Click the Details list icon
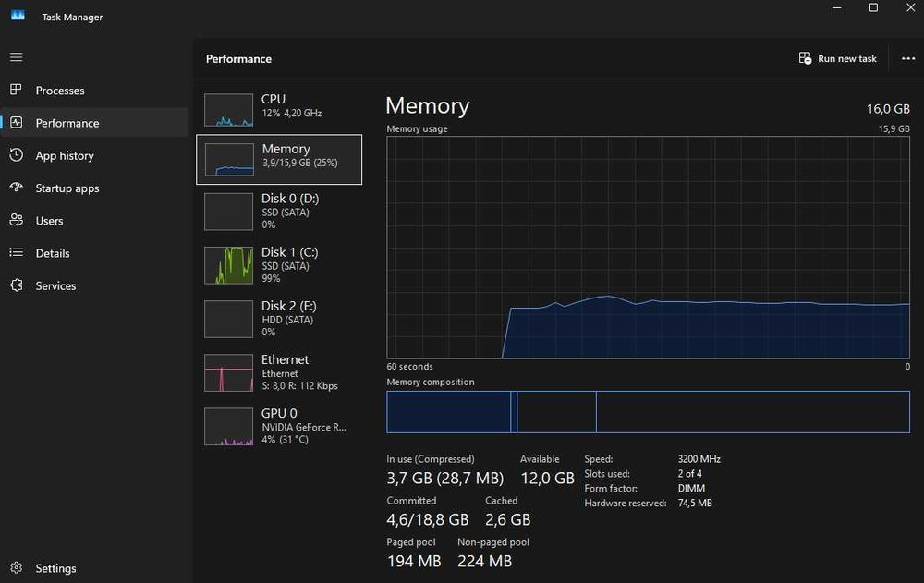The width and height of the screenshot is (924, 583). coord(16,252)
